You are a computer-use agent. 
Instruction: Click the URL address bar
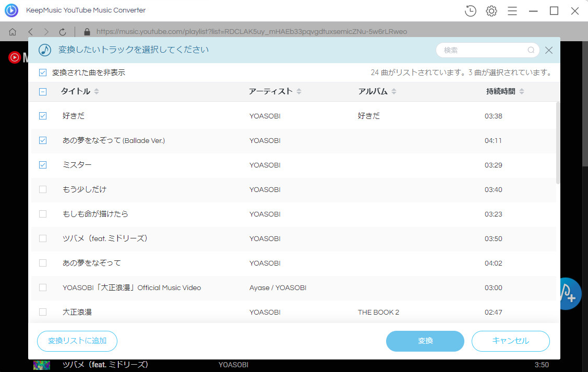pyautogui.click(x=251, y=32)
